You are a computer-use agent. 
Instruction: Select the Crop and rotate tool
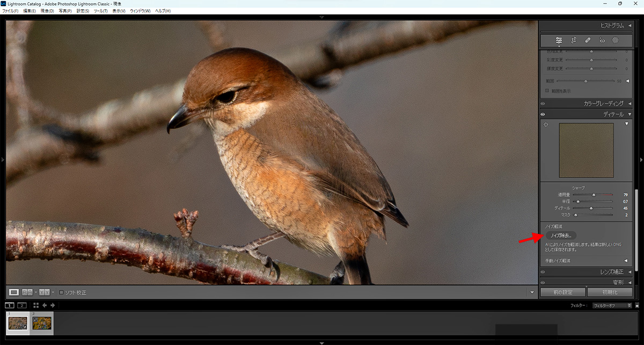coord(573,40)
